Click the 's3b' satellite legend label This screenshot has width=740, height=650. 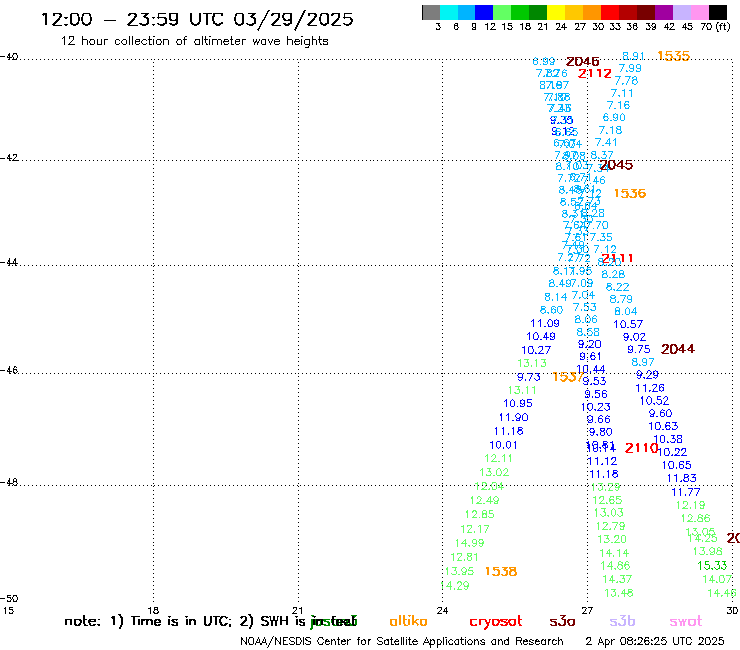coord(622,621)
